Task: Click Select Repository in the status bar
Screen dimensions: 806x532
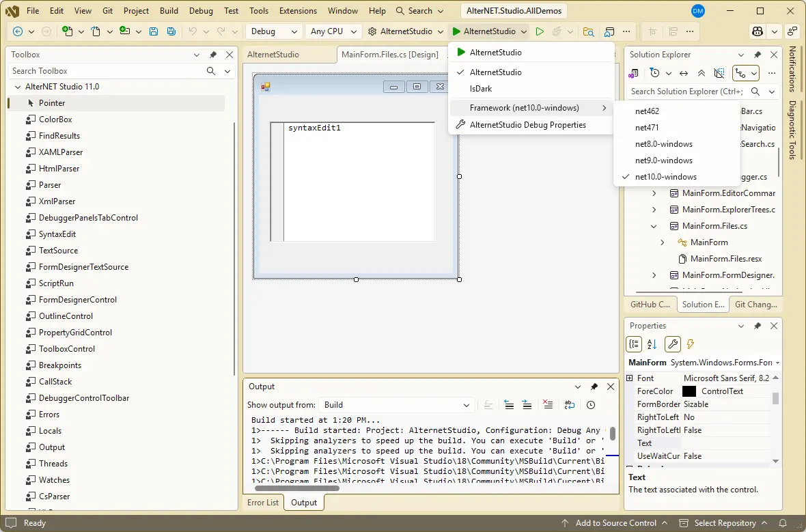Action: click(x=724, y=523)
